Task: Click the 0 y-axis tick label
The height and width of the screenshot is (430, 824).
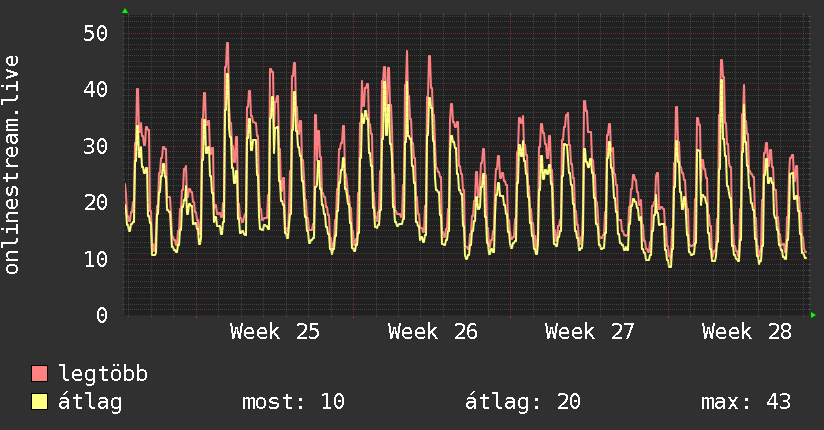Action: point(102,315)
